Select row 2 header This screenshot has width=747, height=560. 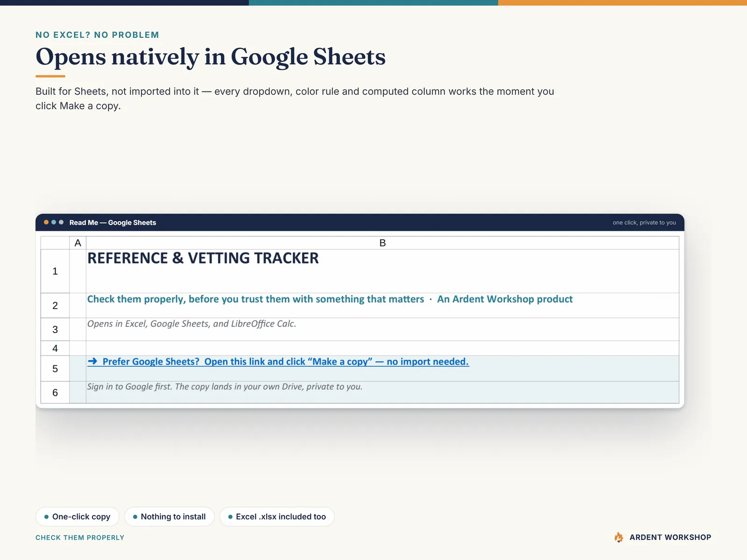click(x=55, y=306)
